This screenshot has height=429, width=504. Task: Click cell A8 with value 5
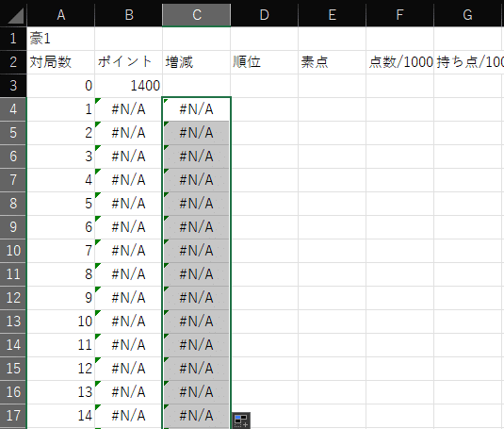(x=60, y=204)
